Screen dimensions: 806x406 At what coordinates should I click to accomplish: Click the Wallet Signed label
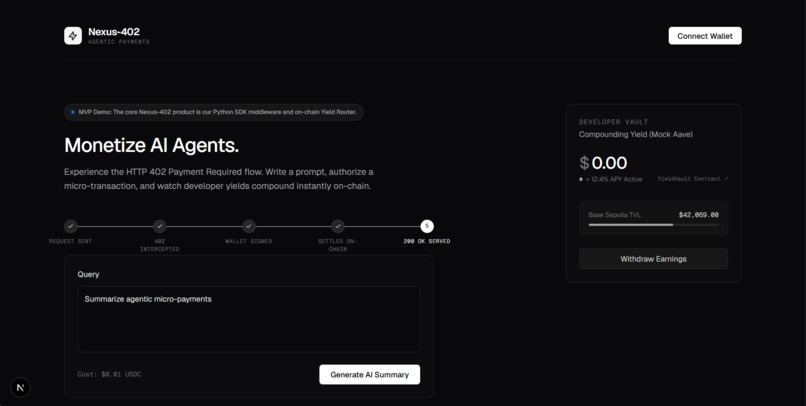(x=249, y=241)
